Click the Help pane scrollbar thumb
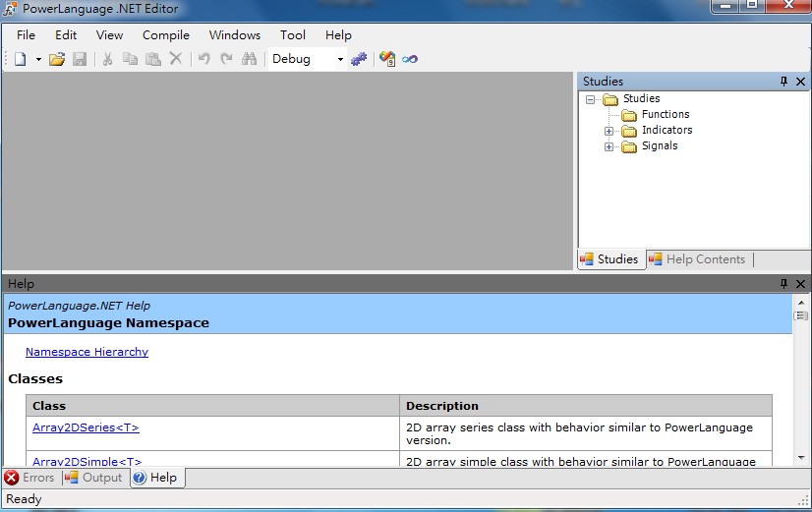Viewport: 812px width, 512px height. (801, 315)
